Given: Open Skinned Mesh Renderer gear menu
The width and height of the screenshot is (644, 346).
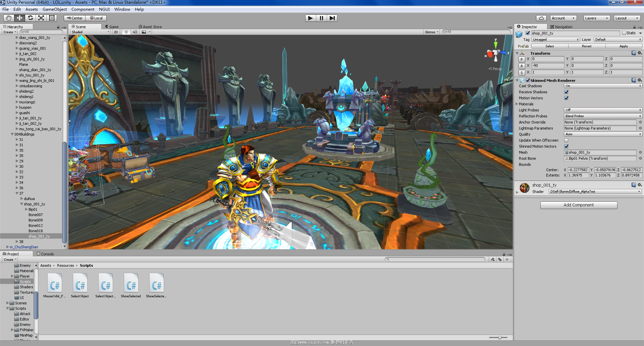Looking at the screenshot, I should click(x=640, y=80).
